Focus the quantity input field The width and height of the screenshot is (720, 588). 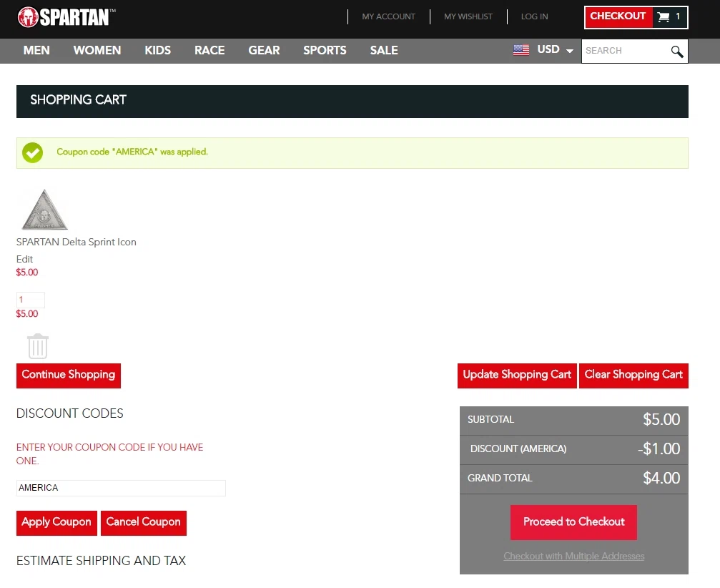point(31,300)
